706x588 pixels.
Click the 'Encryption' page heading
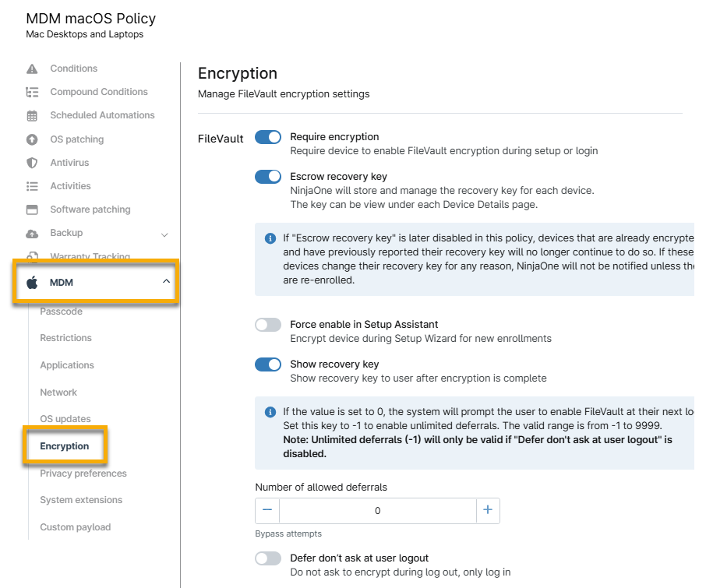(238, 73)
